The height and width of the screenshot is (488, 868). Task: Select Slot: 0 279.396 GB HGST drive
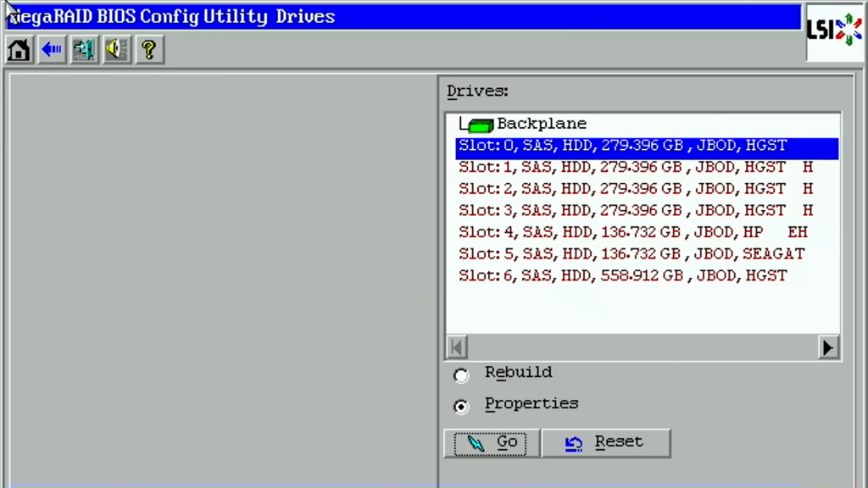coord(647,148)
